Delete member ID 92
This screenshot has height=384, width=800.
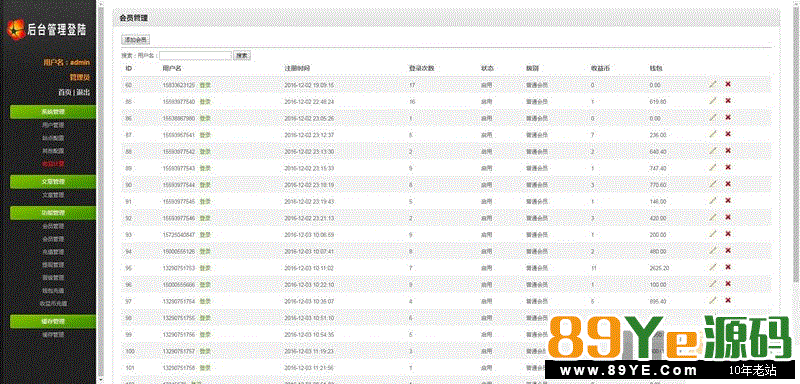click(x=728, y=217)
